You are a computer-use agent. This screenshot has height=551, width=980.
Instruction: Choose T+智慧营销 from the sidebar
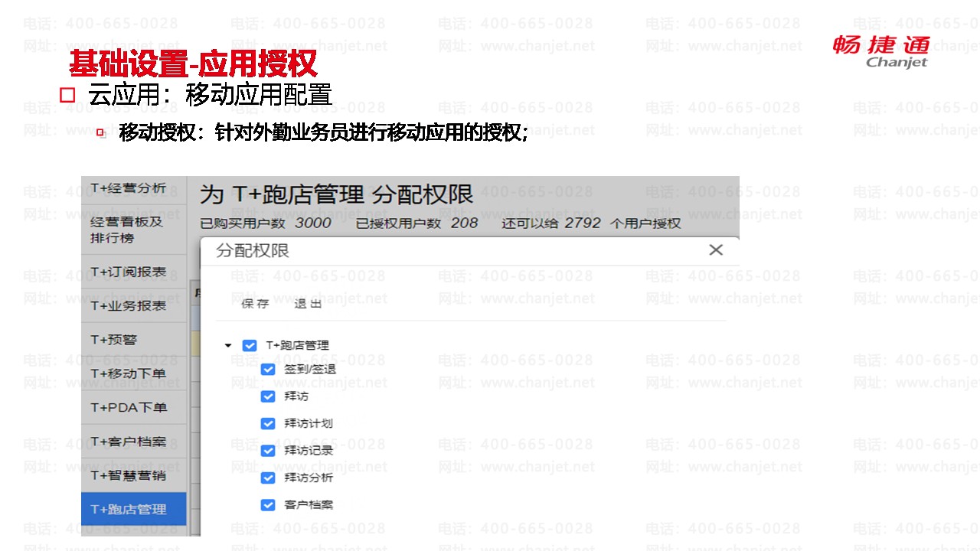[134, 475]
